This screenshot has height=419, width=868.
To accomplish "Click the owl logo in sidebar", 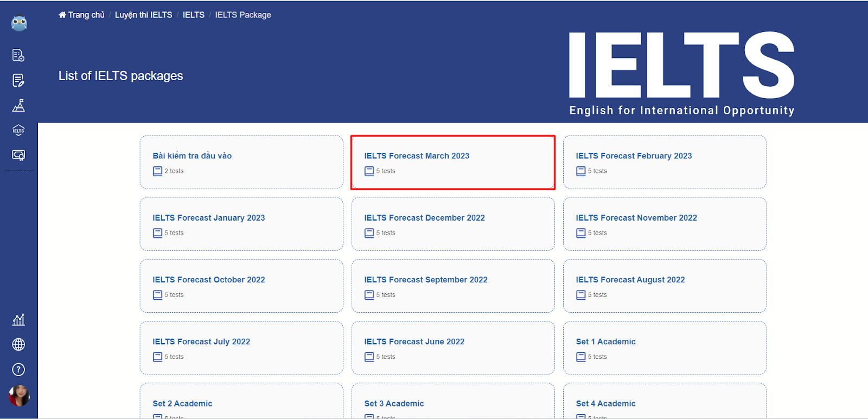I will click(19, 23).
